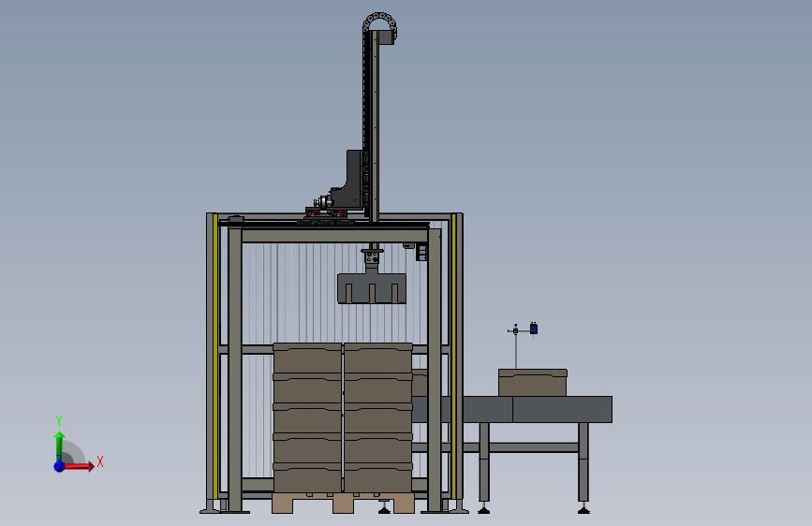This screenshot has height=526, width=812.
Task: Click the red X axis arrow of the triad
Action: pyautogui.click(x=80, y=466)
